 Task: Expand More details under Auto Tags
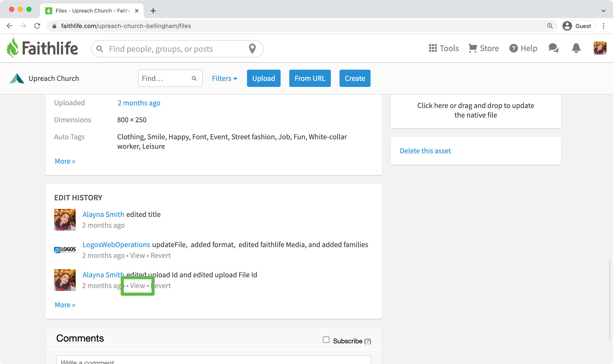point(65,161)
